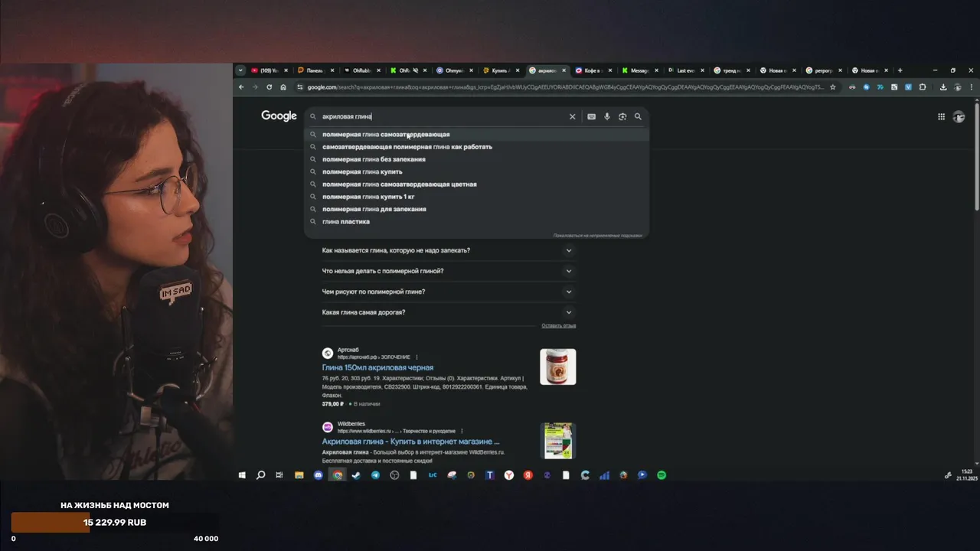This screenshot has height=551, width=980.
Task: Open the Chrome extensions puzzle icon
Action: 923,87
